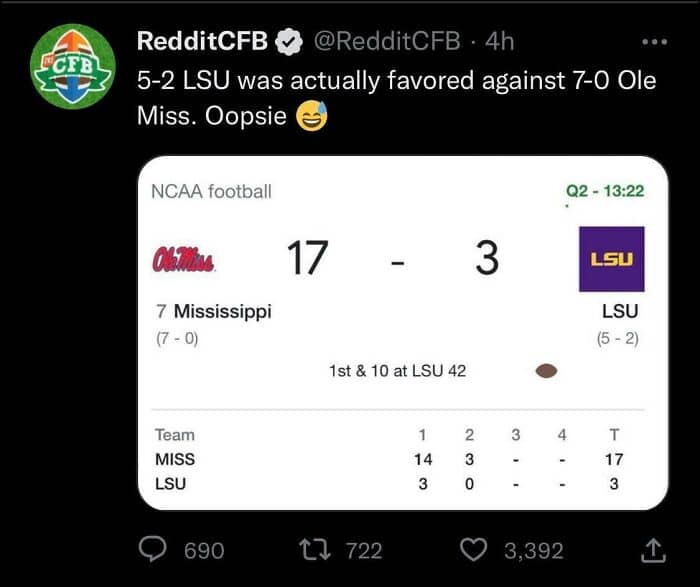Viewport: 700px width, 587px height.
Task: Click the 722 retweets count
Action: click(364, 550)
